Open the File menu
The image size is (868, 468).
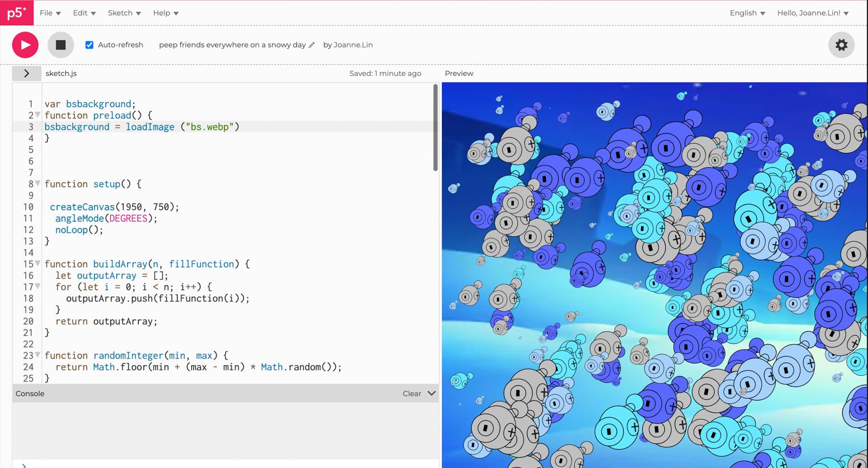[x=50, y=13]
